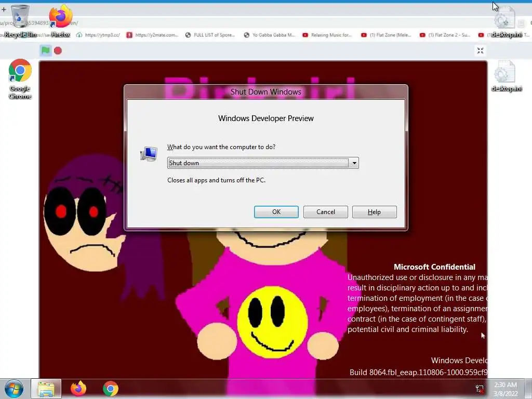Click Cancel in Shut Down Windows dialog
The height and width of the screenshot is (399, 532).
pyautogui.click(x=325, y=212)
